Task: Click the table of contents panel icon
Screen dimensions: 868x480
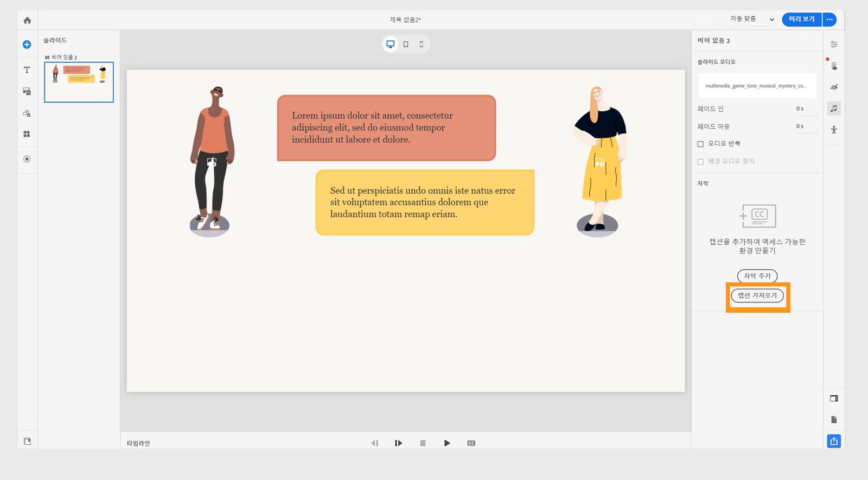Action: click(834, 399)
